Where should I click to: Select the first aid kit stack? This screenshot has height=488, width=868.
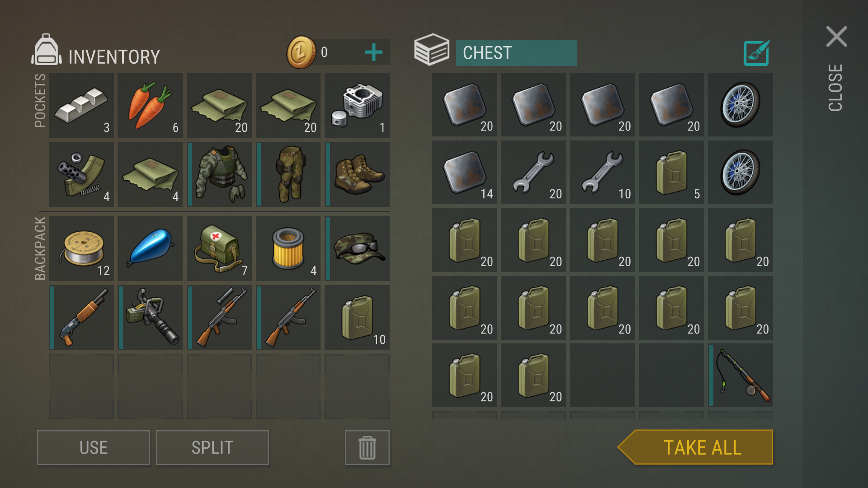pos(219,249)
